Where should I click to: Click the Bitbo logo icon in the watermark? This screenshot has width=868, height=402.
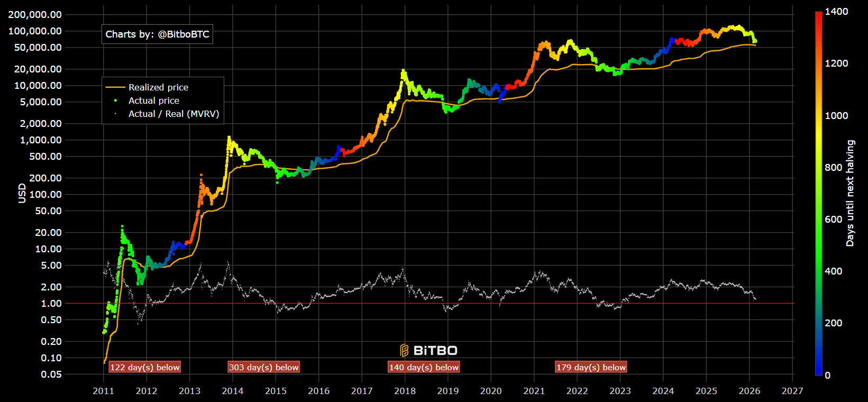coord(404,350)
